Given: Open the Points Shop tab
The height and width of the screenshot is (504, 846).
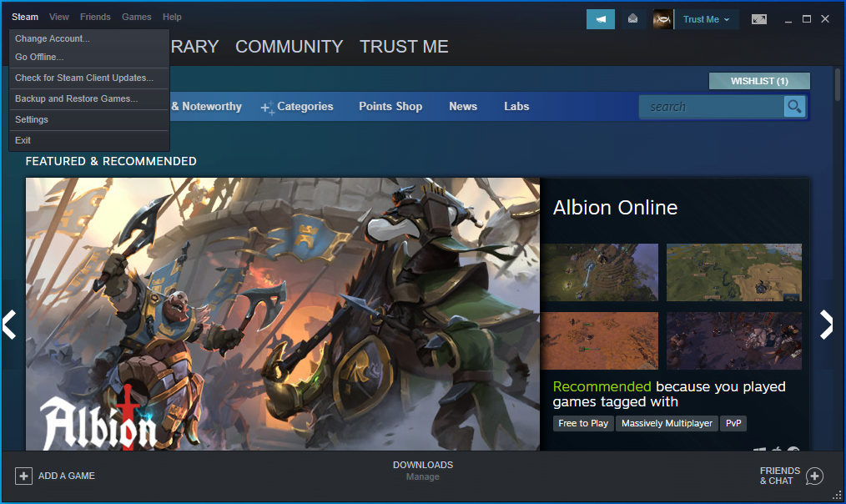Looking at the screenshot, I should [x=390, y=106].
